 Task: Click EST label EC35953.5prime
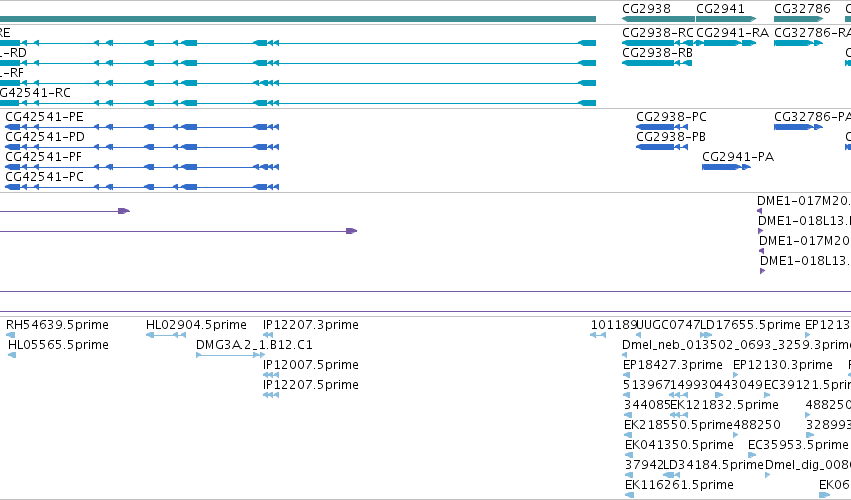pos(798,445)
